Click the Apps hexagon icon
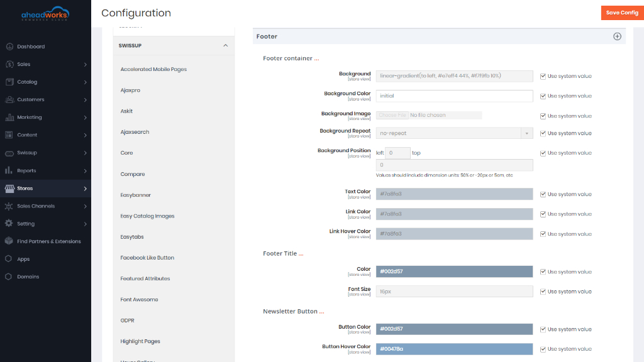 point(9,259)
